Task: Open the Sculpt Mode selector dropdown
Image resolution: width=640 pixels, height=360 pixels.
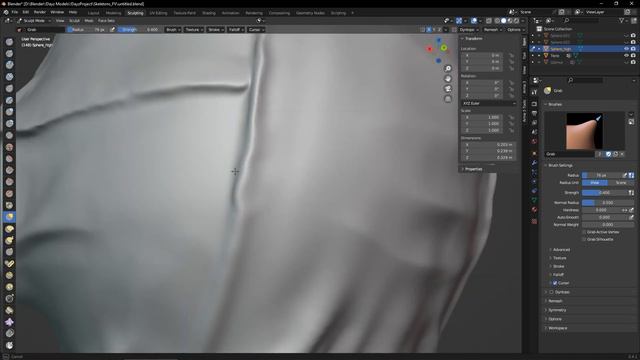Action: (34, 20)
